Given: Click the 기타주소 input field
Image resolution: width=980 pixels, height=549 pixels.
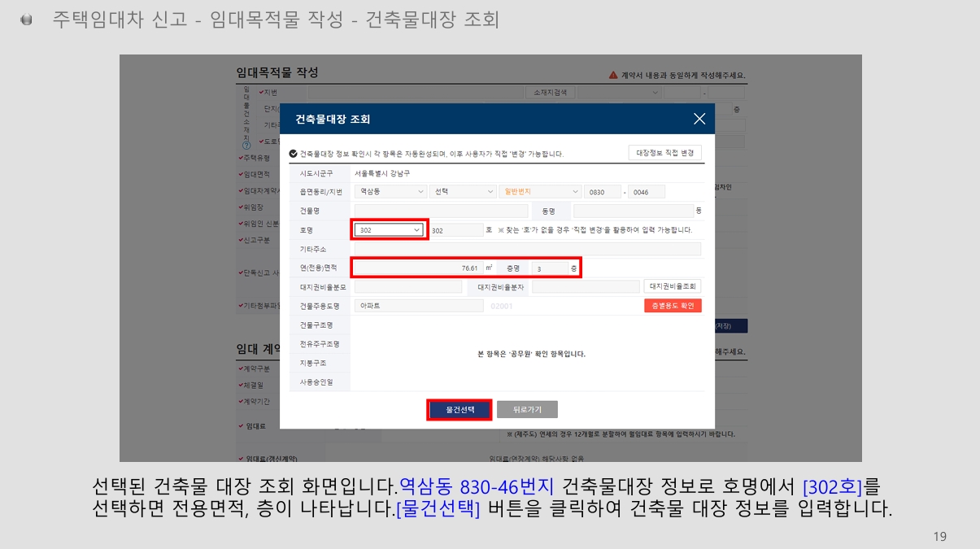Looking at the screenshot, I should coord(527,249).
